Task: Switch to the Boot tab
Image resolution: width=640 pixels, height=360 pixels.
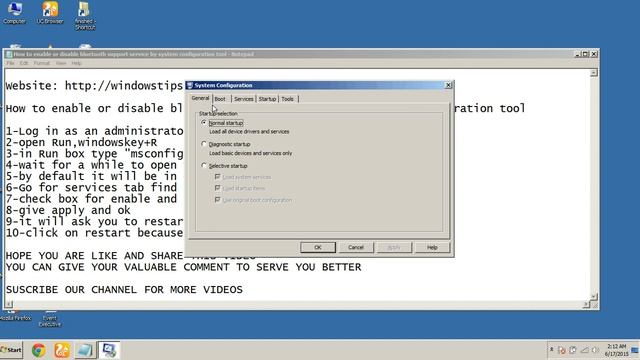Action: (x=220, y=99)
